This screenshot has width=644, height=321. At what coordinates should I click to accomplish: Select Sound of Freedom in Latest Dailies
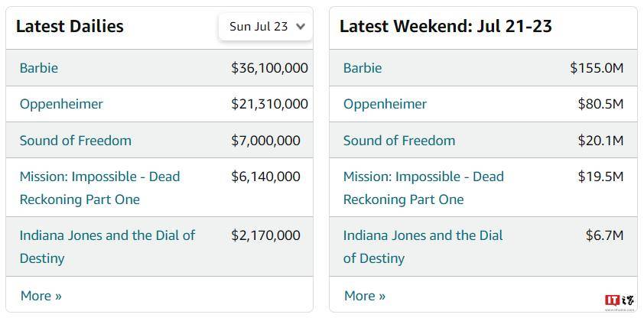coord(76,141)
